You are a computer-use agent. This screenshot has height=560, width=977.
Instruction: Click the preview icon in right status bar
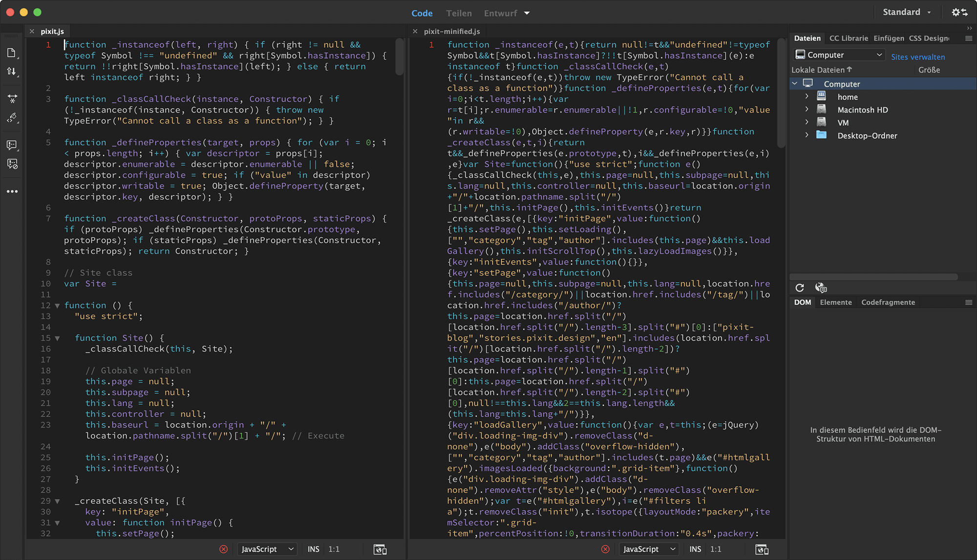(x=762, y=549)
